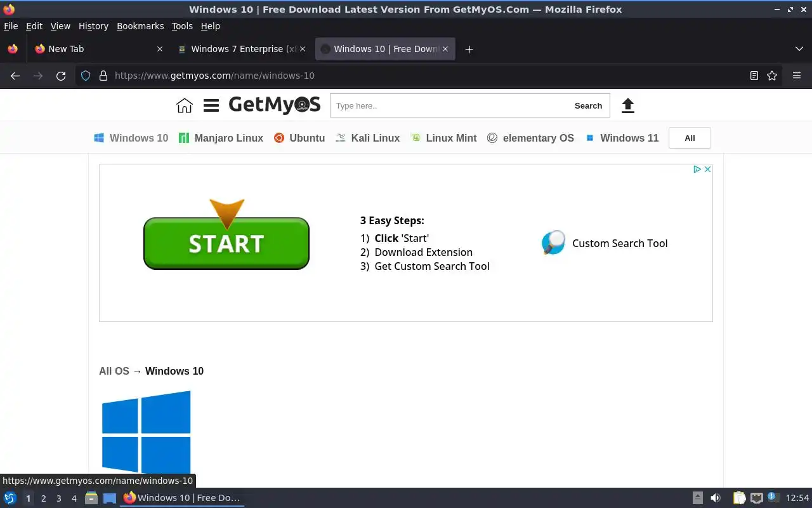The image size is (812, 508).
Task: Click the GetMyOS home icon
Action: (184, 105)
